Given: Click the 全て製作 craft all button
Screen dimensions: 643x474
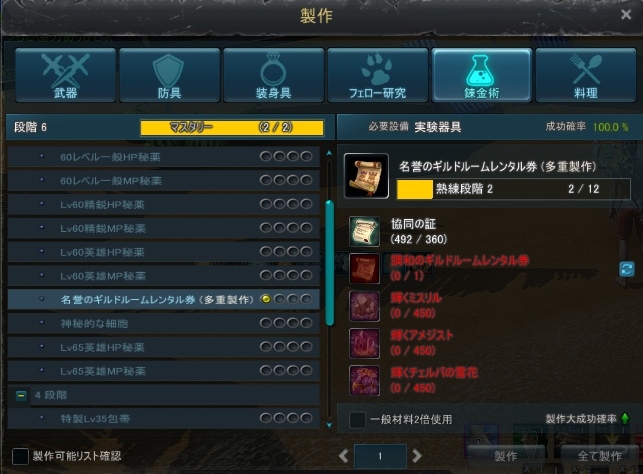Looking at the screenshot, I should pos(599,456).
